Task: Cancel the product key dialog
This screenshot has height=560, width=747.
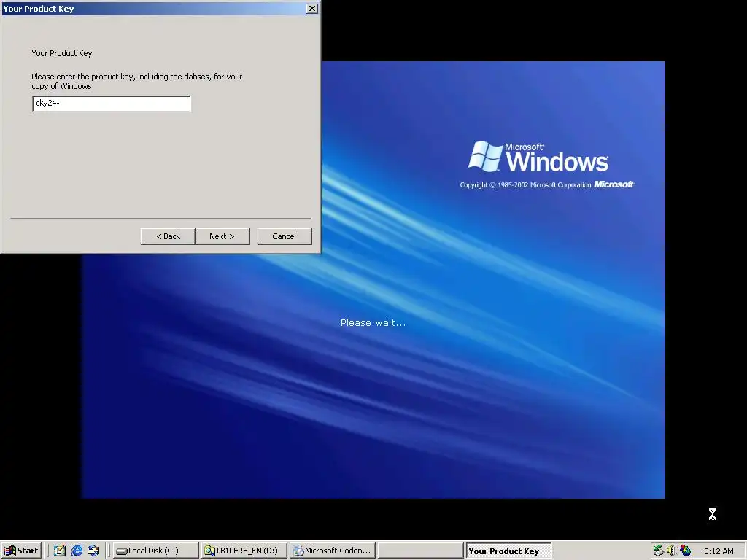Action: [285, 236]
